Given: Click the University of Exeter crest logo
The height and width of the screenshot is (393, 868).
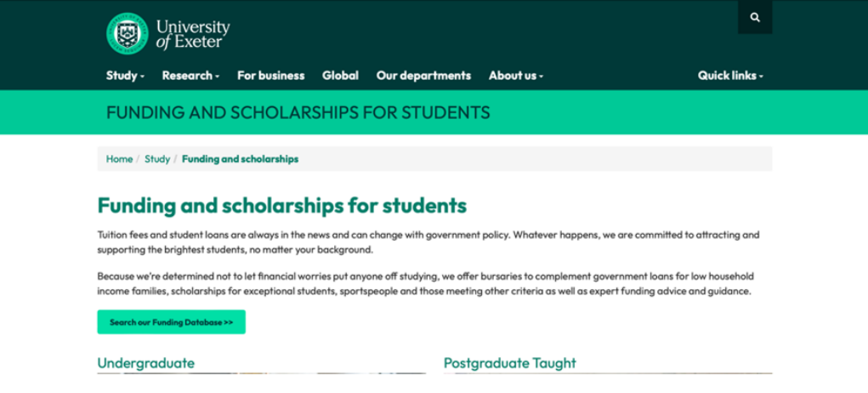Looking at the screenshot, I should (127, 33).
